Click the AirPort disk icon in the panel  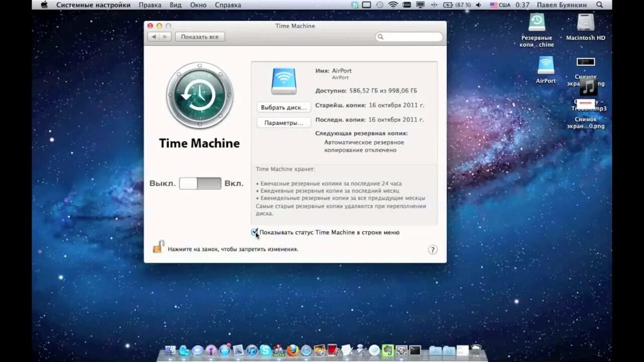284,81
